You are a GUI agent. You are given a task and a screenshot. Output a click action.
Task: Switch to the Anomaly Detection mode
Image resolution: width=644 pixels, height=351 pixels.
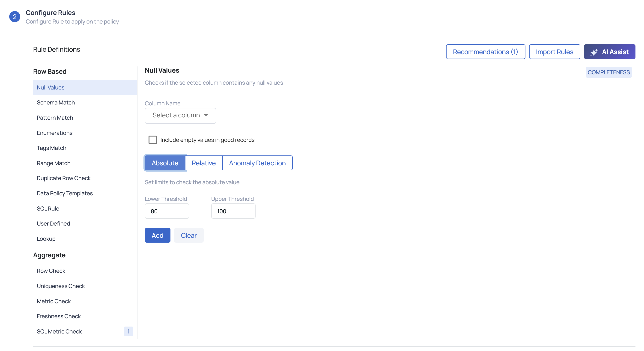tap(257, 163)
